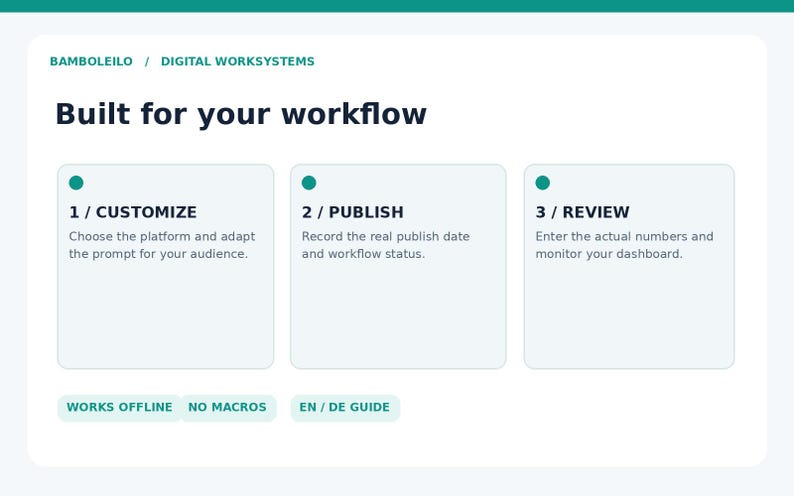The height and width of the screenshot is (496, 794).
Task: Click text 'Choose the platform and adapt'
Action: [x=162, y=236]
